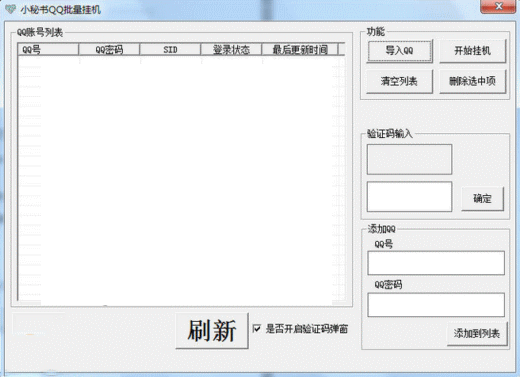
Task: Toggle 是否开启验证码弹窗 checkbox
Action: point(257,329)
